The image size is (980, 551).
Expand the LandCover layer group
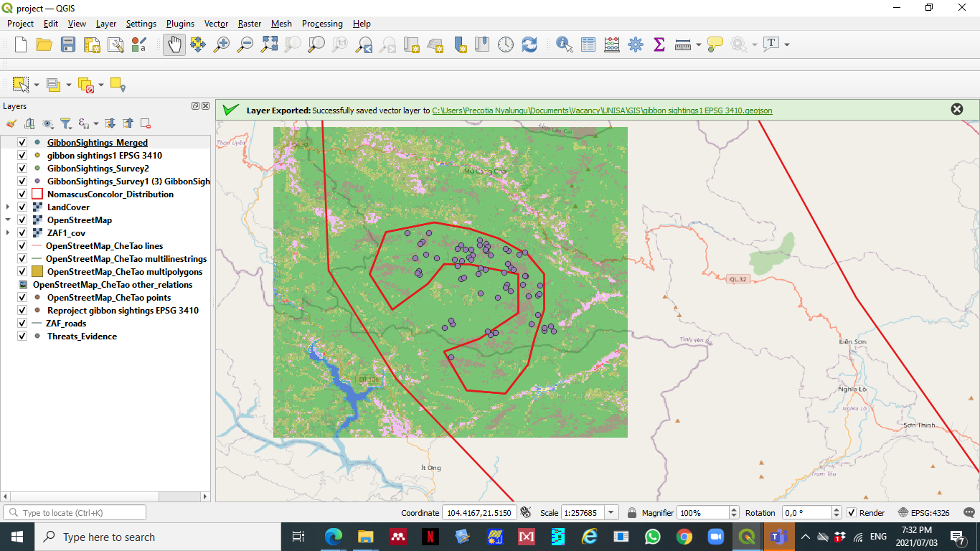pyautogui.click(x=8, y=207)
